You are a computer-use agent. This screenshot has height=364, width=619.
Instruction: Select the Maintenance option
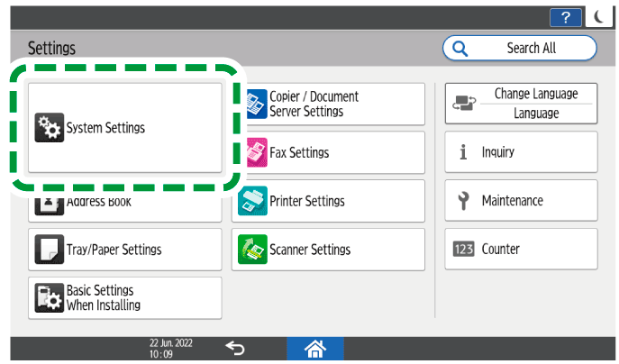521,201
